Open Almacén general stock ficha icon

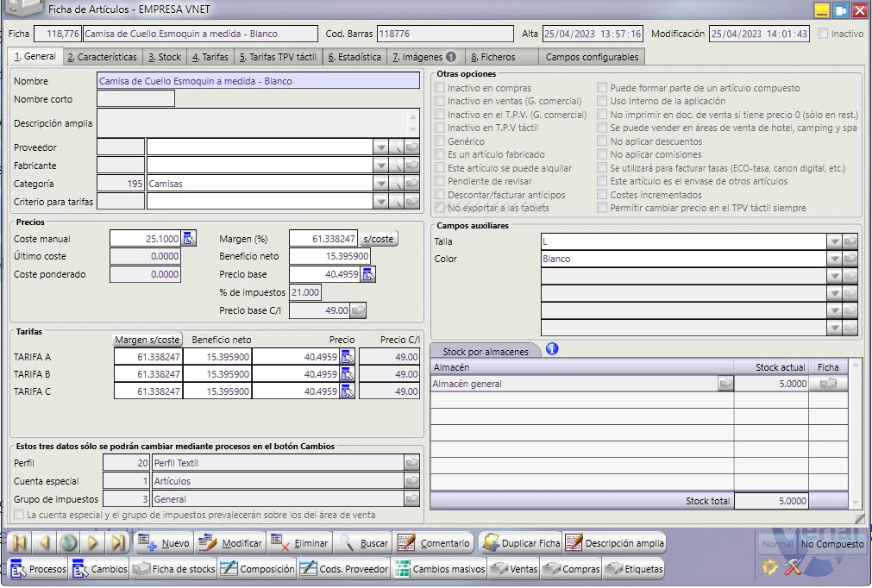tap(828, 384)
